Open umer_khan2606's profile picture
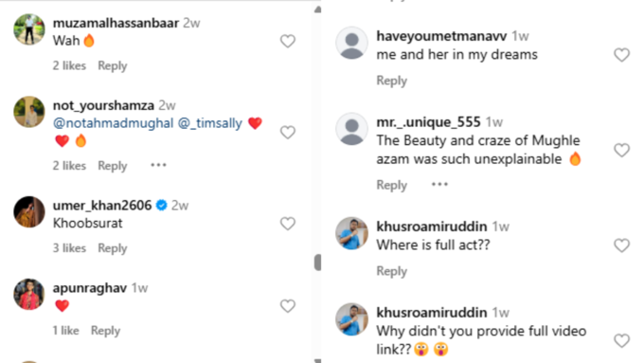 pos(29,211)
